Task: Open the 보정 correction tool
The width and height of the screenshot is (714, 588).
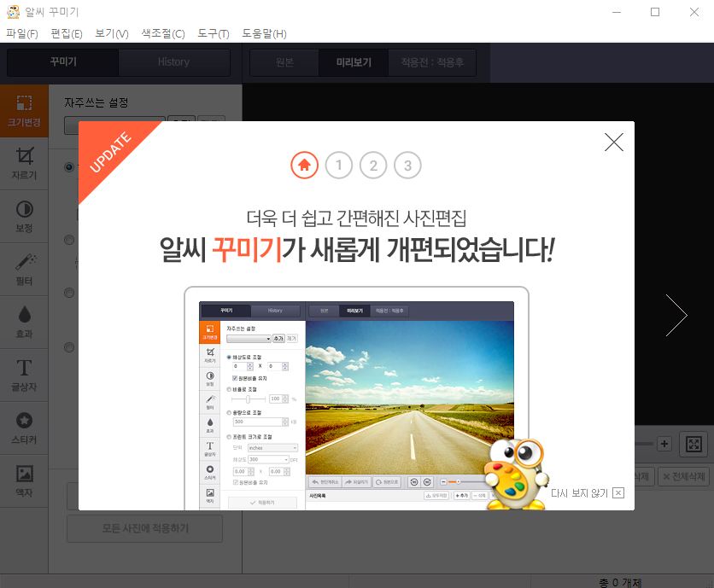Action: (24, 216)
